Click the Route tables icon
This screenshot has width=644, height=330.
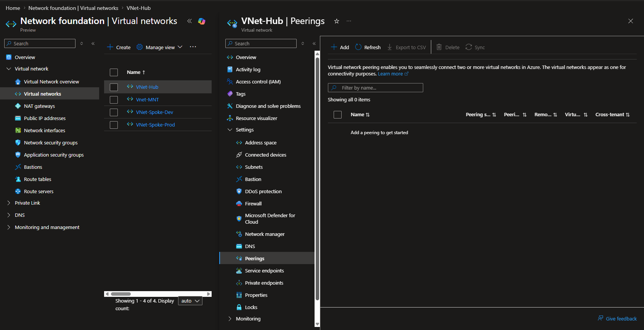pyautogui.click(x=18, y=179)
